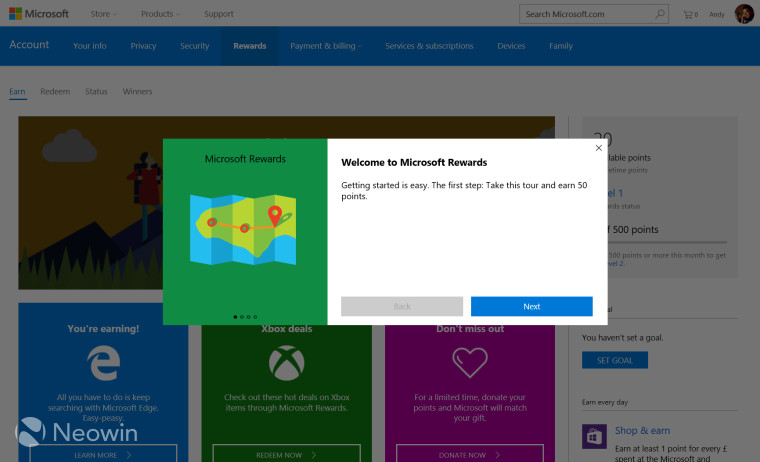Select the Rewards tab
Screen dimensions: 760x462
(250, 46)
